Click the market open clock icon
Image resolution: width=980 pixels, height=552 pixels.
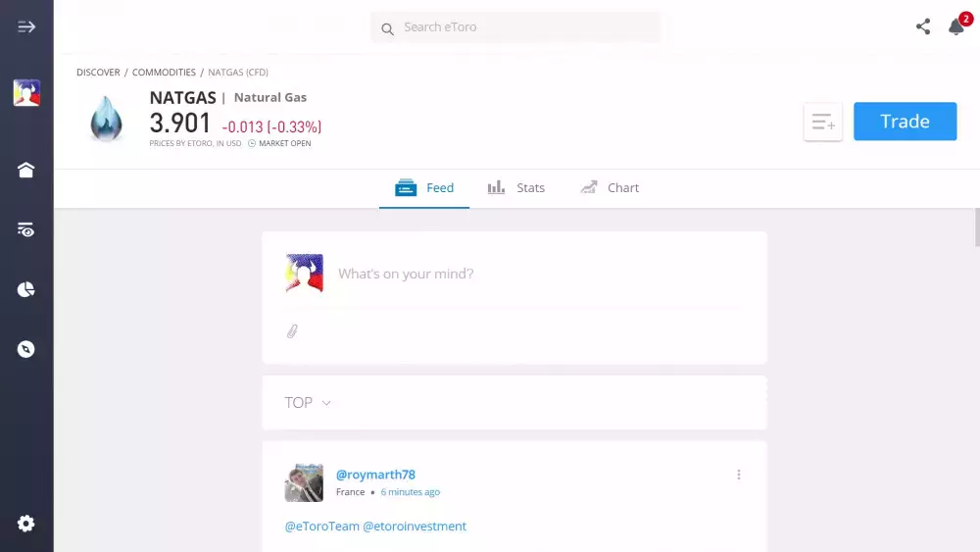click(252, 143)
